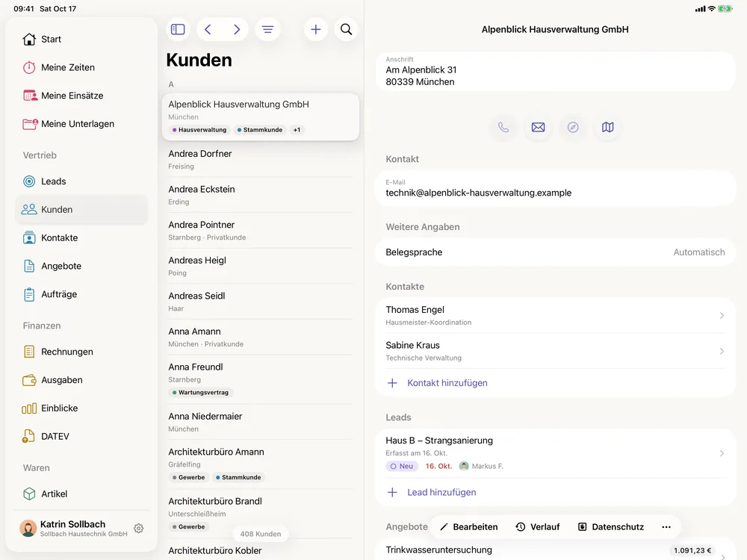Open Meine Zeiten in sidebar
This screenshot has width=747, height=560.
(82, 68)
